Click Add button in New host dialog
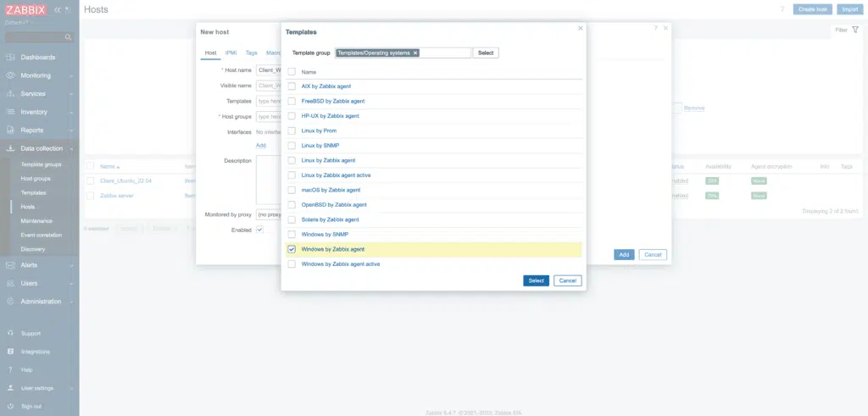868x416 pixels. pyautogui.click(x=624, y=254)
